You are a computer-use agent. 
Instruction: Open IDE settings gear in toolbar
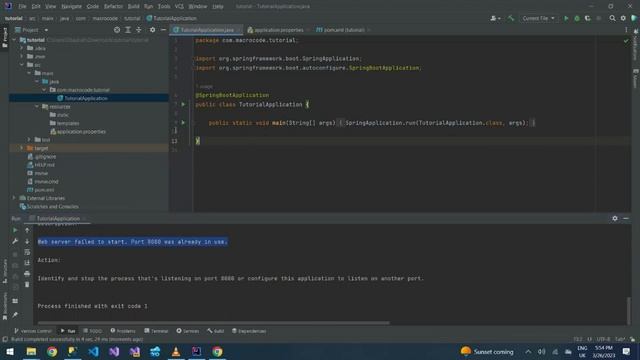pyautogui.click(x=623, y=18)
